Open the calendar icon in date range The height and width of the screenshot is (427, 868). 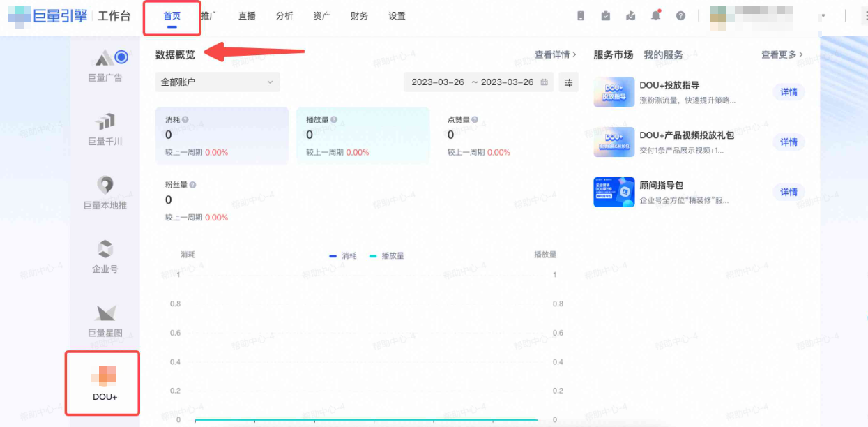click(545, 82)
